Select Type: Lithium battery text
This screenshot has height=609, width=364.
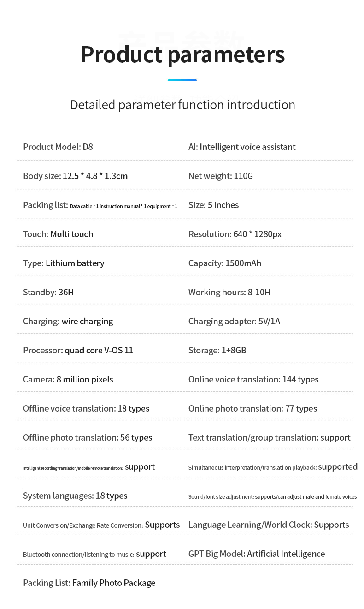pyautogui.click(x=64, y=263)
